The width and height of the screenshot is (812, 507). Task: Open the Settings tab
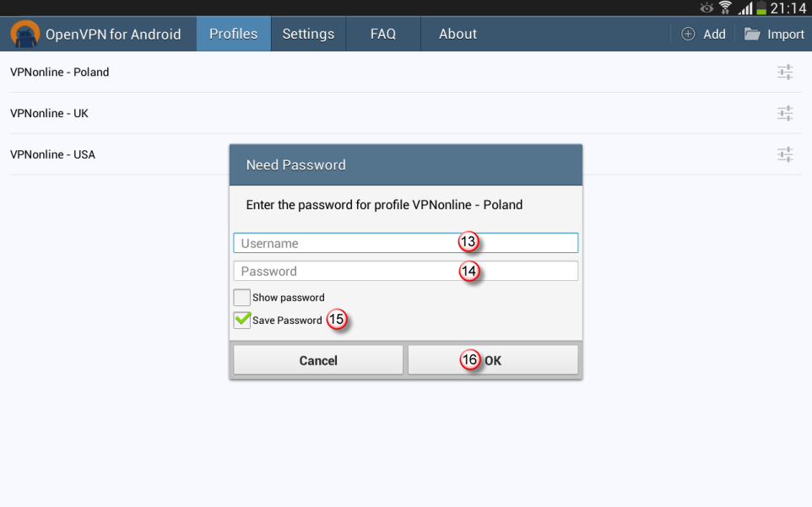pyautogui.click(x=308, y=34)
